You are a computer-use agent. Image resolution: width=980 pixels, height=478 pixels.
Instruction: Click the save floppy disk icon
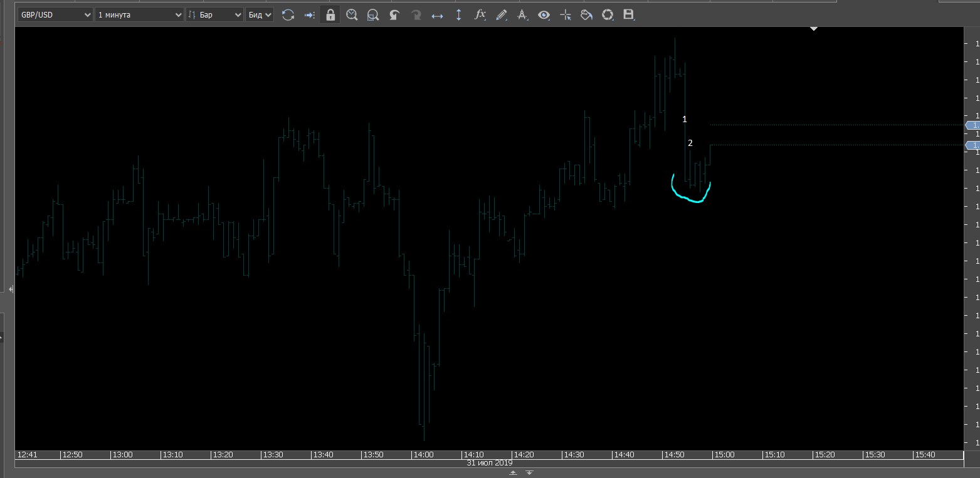(629, 14)
